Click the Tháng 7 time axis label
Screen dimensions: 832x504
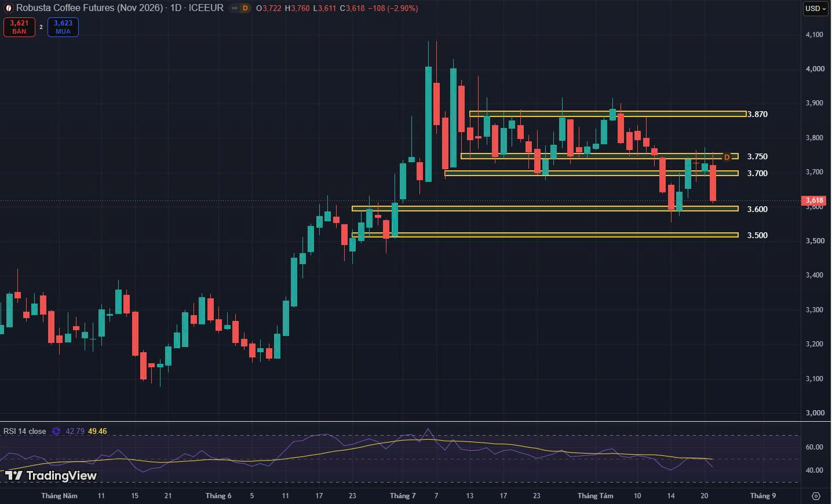(x=403, y=496)
